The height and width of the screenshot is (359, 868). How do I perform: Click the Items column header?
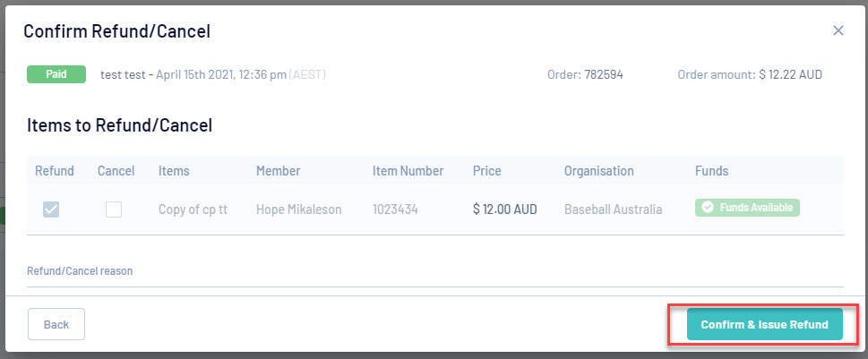[x=174, y=171]
